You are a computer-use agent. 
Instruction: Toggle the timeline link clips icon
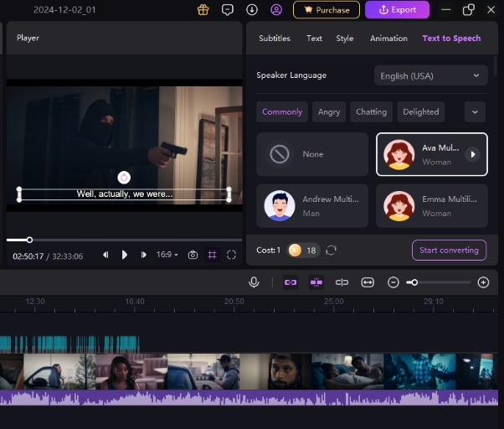point(291,282)
